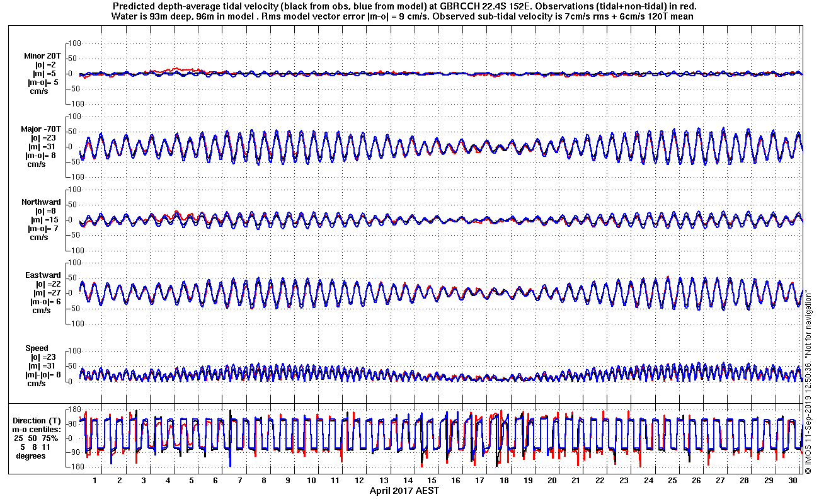Viewport: 819px width, 504px height.
Task: Click '|o| =23' under Speed
Action: tap(43, 357)
